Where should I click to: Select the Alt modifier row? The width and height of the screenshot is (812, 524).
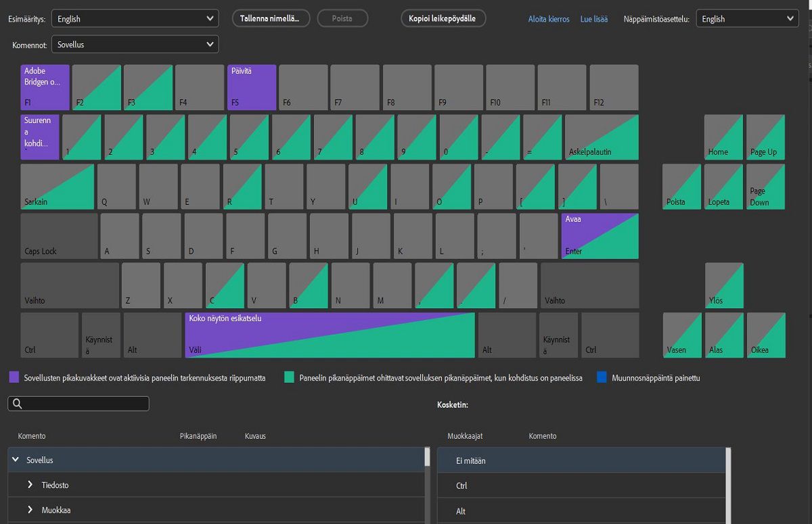581,511
